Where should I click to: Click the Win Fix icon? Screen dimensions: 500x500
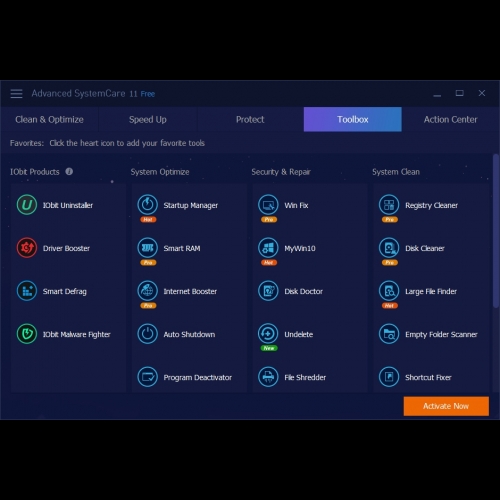tap(268, 205)
